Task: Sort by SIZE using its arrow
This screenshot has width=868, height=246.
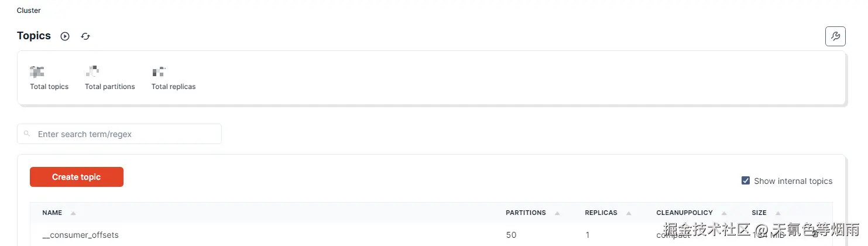Action: click(778, 213)
